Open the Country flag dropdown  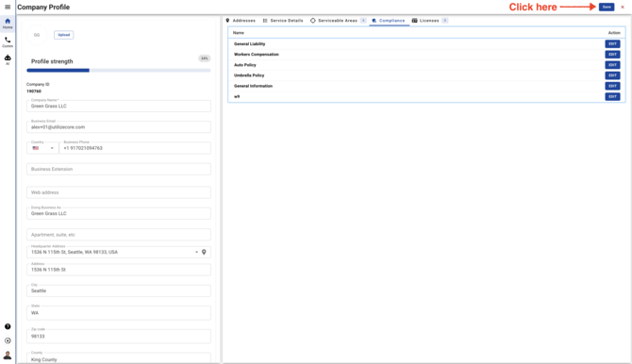coord(42,148)
